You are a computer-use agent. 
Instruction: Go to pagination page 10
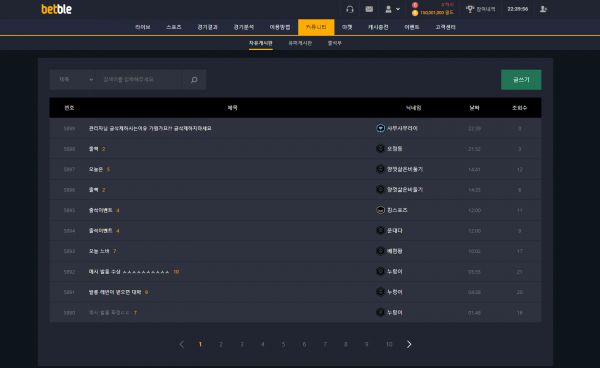click(x=389, y=344)
